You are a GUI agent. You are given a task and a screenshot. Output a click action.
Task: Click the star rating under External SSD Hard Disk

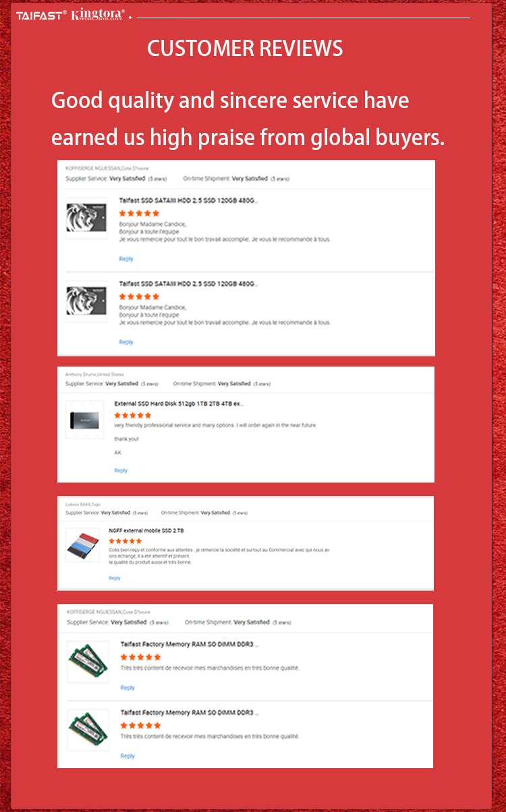133,415
